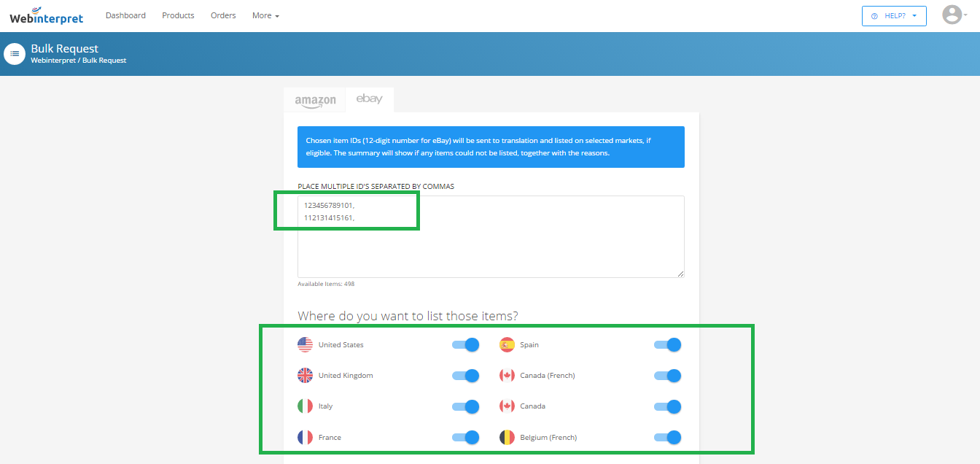The width and height of the screenshot is (980, 464).
Task: Expand the More navigation dropdown
Action: (x=265, y=15)
